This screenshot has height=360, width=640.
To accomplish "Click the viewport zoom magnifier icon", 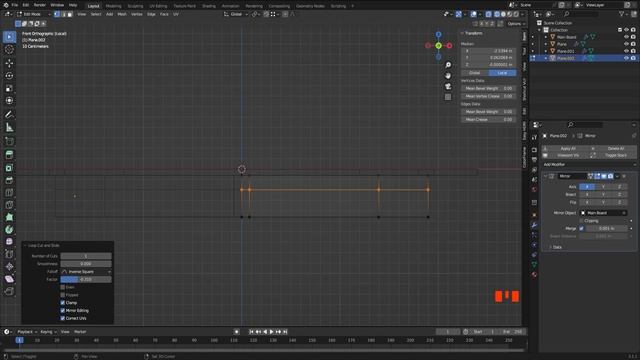I will pos(448,65).
